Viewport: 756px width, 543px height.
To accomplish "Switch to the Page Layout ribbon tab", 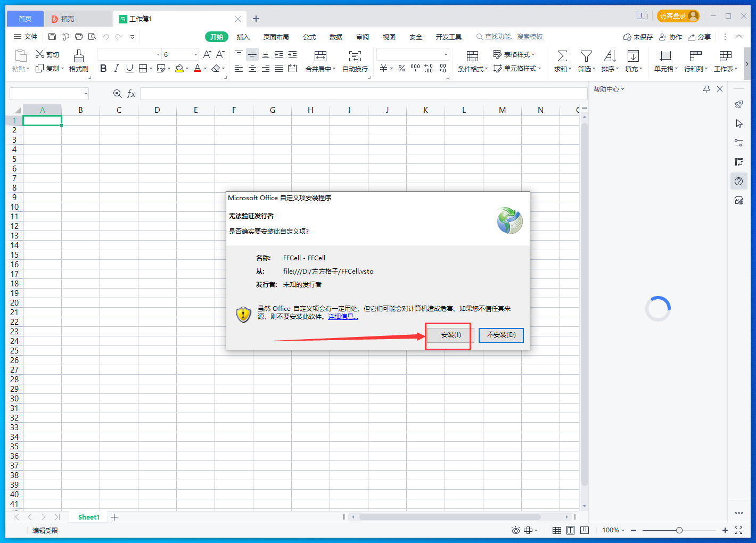I will (276, 37).
